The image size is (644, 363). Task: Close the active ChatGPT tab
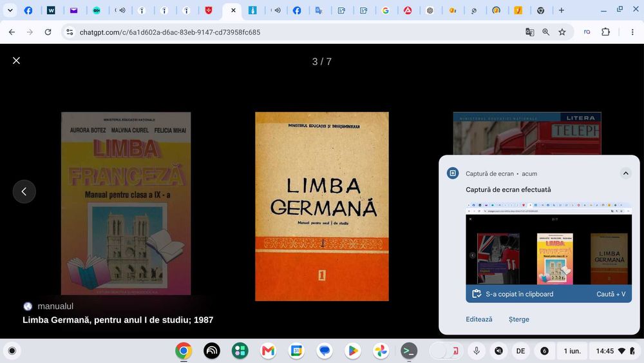pos(233,10)
